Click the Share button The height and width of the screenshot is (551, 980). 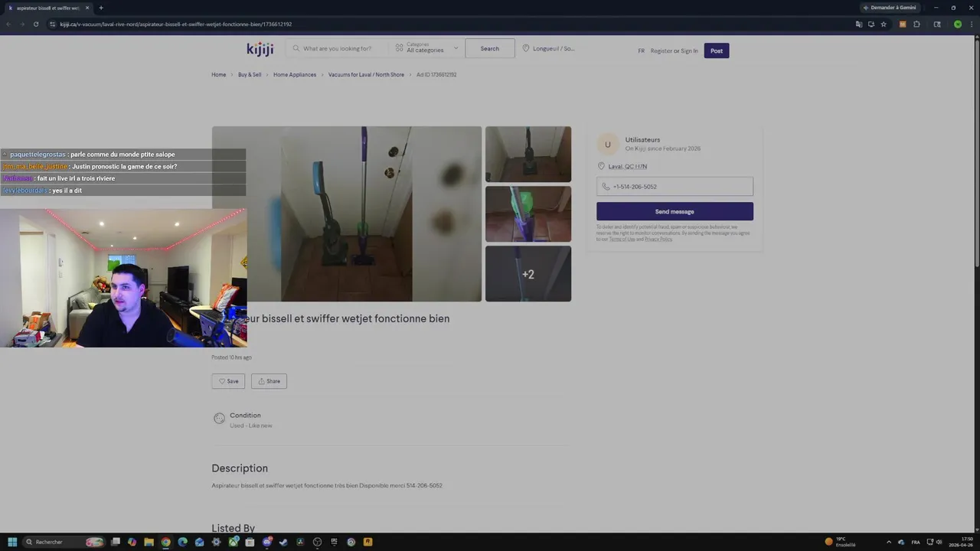tap(269, 381)
